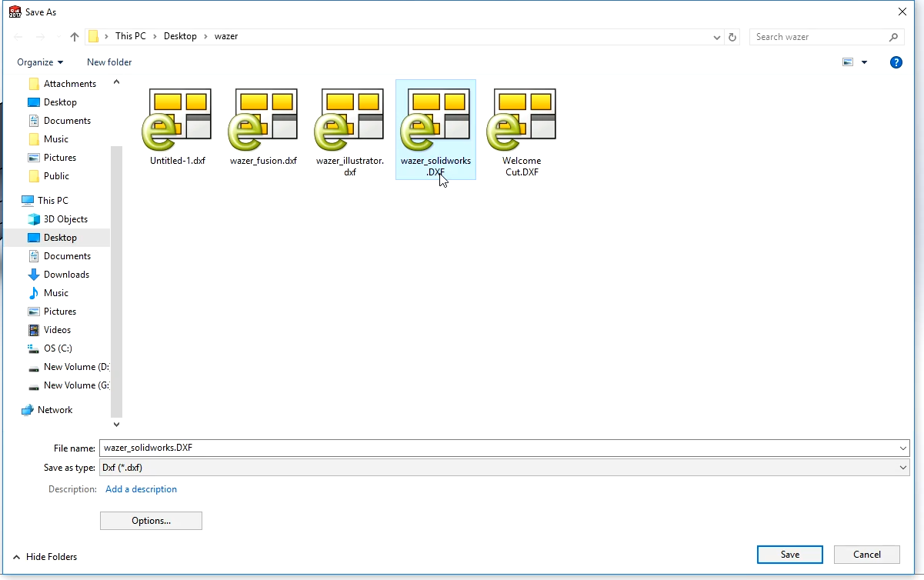The image size is (924, 580).
Task: Open the Untitled-1.dxf file icon
Action: [x=177, y=120]
